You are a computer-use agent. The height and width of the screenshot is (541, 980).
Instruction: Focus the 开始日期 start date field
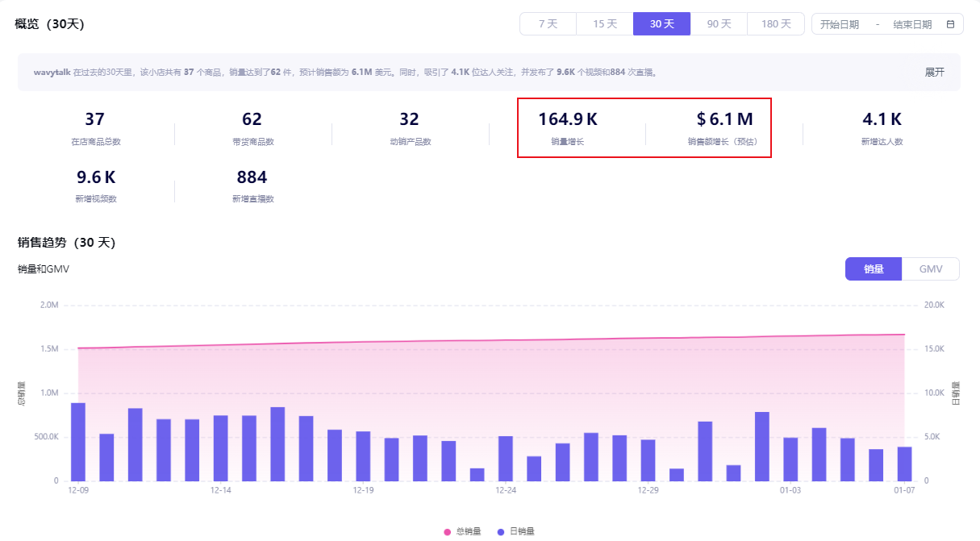840,24
